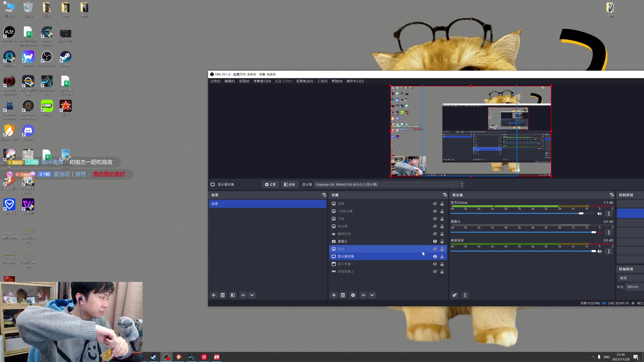Image resolution: width=644 pixels, height=362 pixels.
Task: Click the 设置 properties button
Action: coord(270,185)
